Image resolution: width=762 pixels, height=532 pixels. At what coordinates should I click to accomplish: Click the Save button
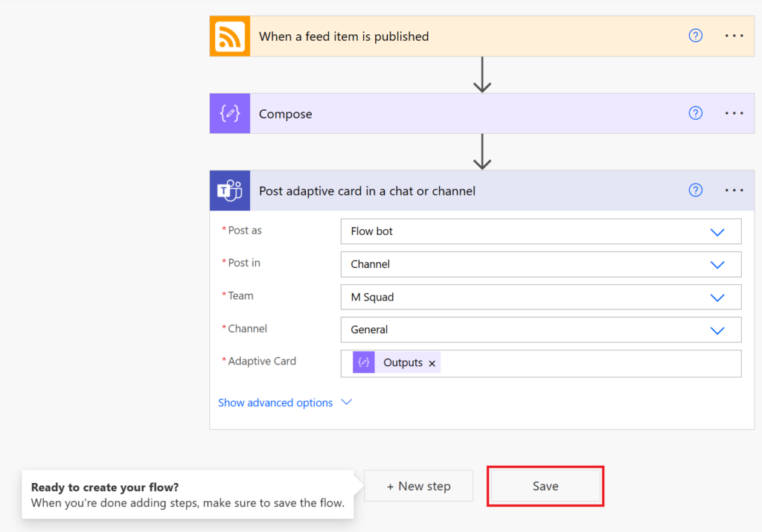point(545,485)
